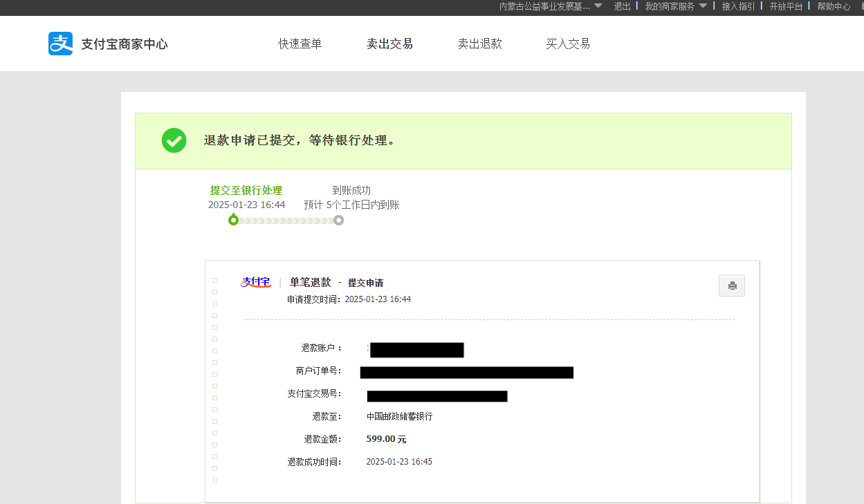Viewport: 864px width, 504px height.
Task: Click the 退出 logout link
Action: tap(623, 6)
